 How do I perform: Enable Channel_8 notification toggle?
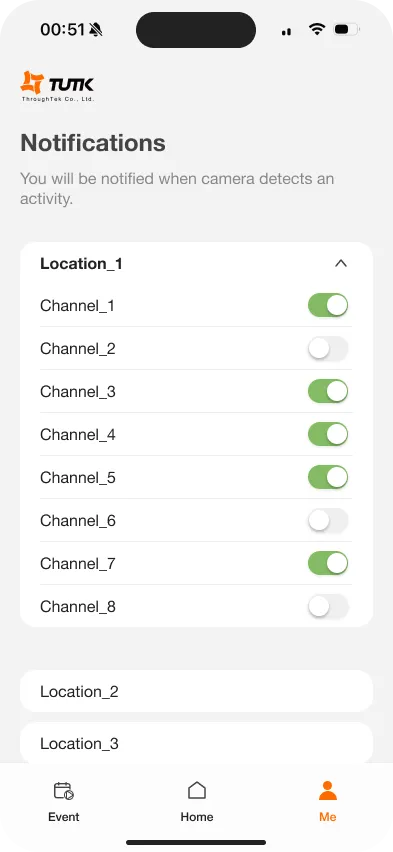[328, 606]
